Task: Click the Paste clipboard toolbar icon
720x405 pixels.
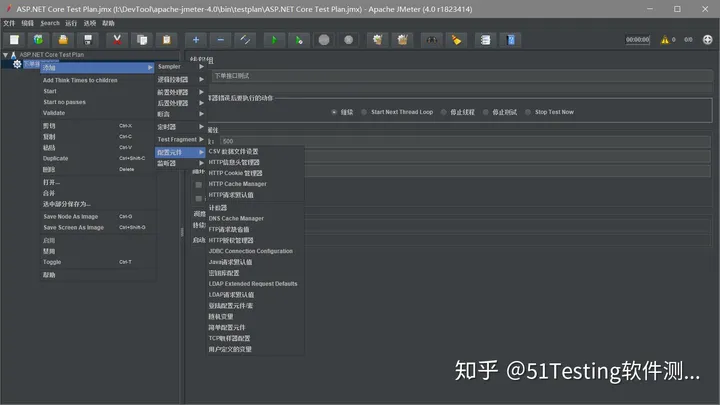Action: 166,40
